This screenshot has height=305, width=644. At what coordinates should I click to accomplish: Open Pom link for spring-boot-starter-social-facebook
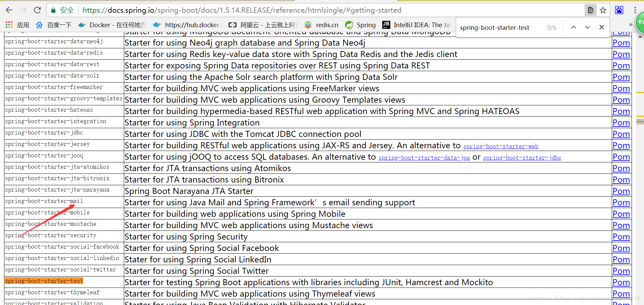tap(621, 248)
